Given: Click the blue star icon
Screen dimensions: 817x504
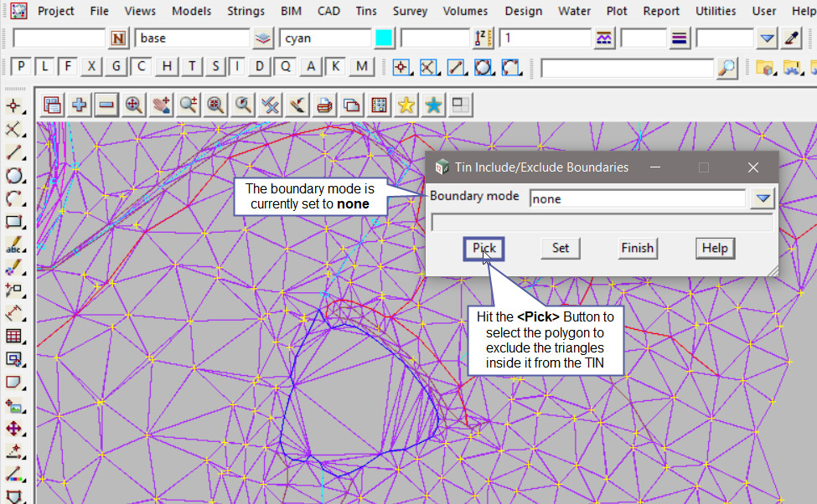Looking at the screenshot, I should [x=433, y=105].
